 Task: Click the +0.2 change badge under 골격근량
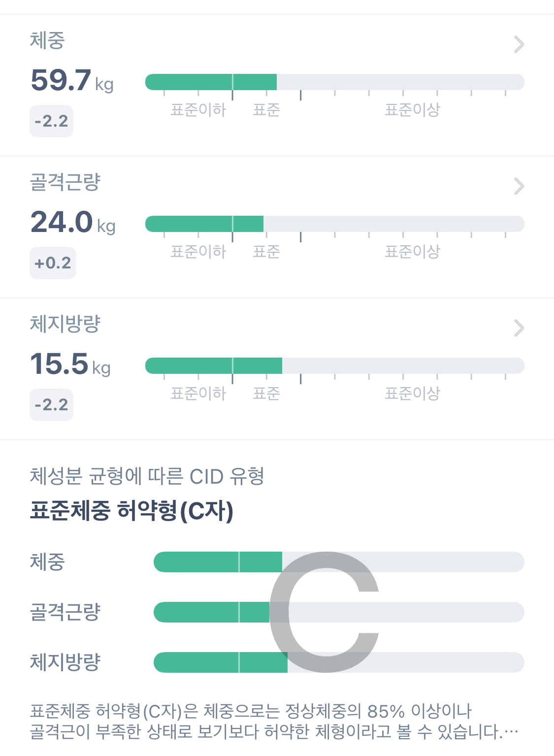coord(53,263)
